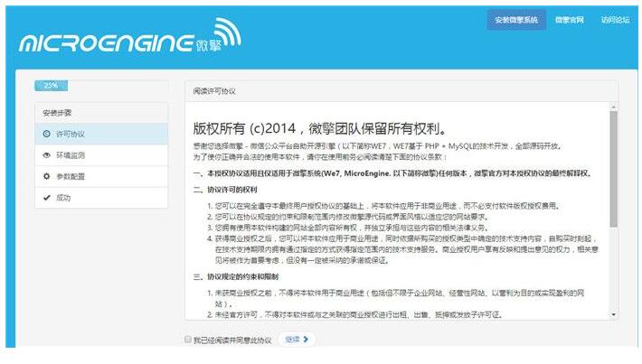Click the 版权所有 (c)2014 title text

(319, 128)
